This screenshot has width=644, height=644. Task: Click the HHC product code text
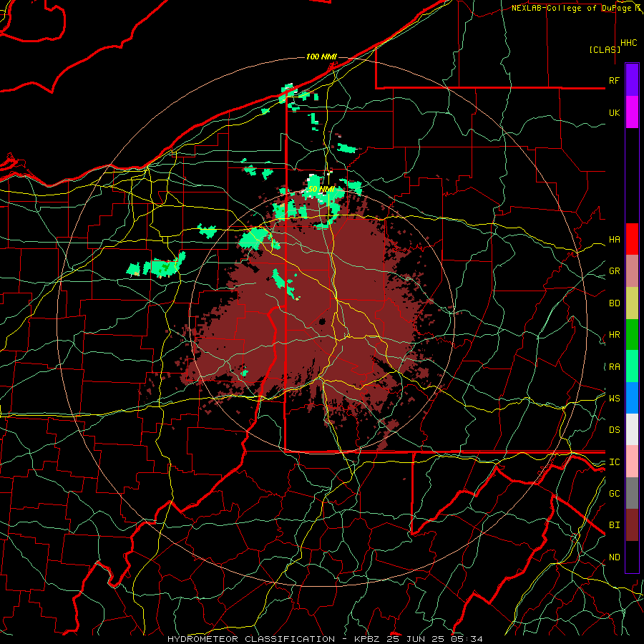click(629, 43)
